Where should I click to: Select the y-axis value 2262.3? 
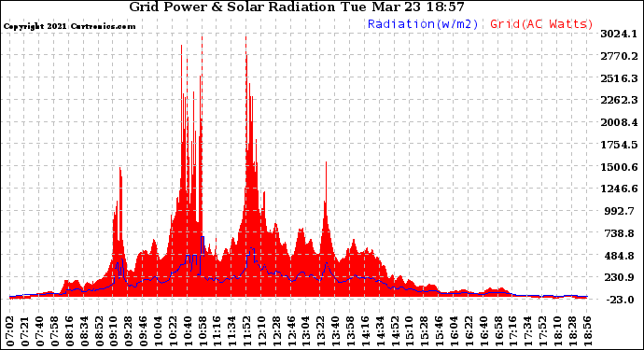619,100
